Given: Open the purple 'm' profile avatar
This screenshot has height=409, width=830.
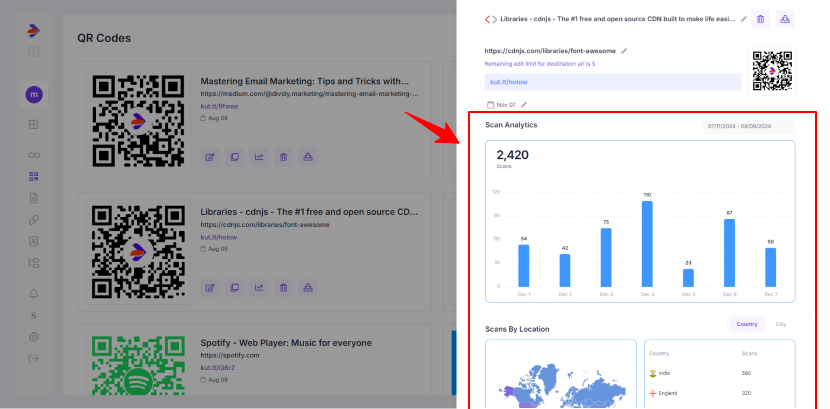Looking at the screenshot, I should tap(34, 95).
